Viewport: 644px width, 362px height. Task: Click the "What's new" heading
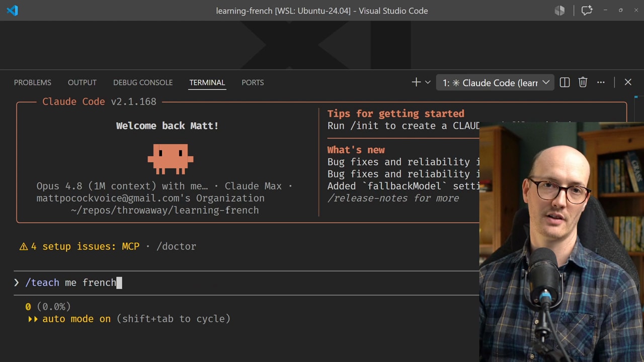pos(356,150)
